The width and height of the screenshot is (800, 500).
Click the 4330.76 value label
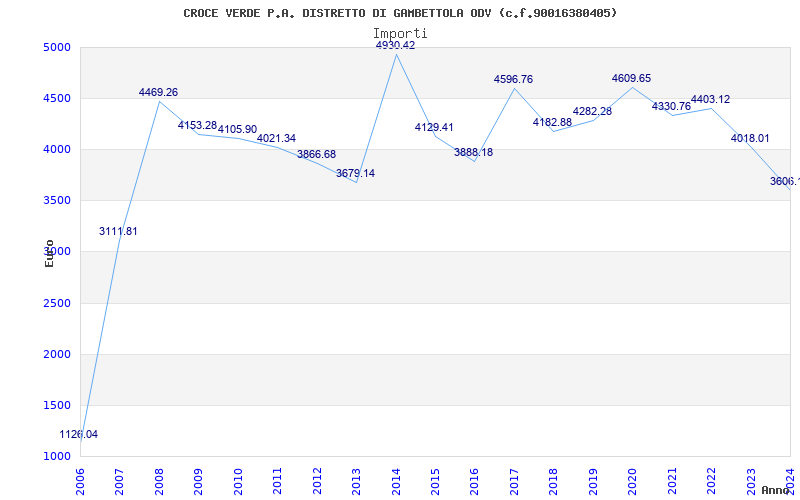pyautogui.click(x=671, y=106)
